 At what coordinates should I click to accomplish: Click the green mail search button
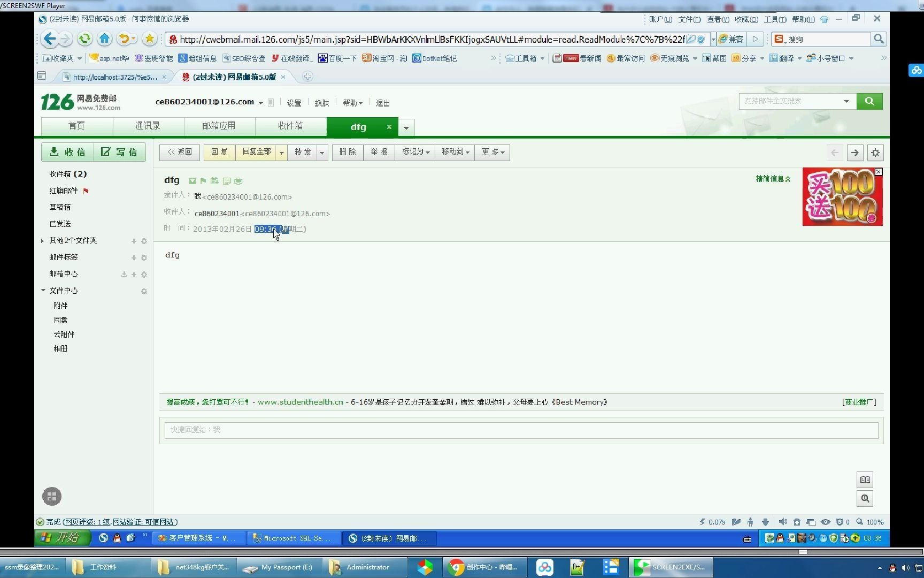click(x=869, y=101)
